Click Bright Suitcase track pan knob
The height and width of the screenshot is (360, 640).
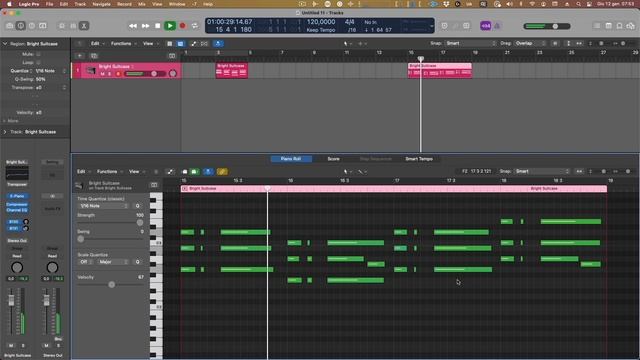173,73
